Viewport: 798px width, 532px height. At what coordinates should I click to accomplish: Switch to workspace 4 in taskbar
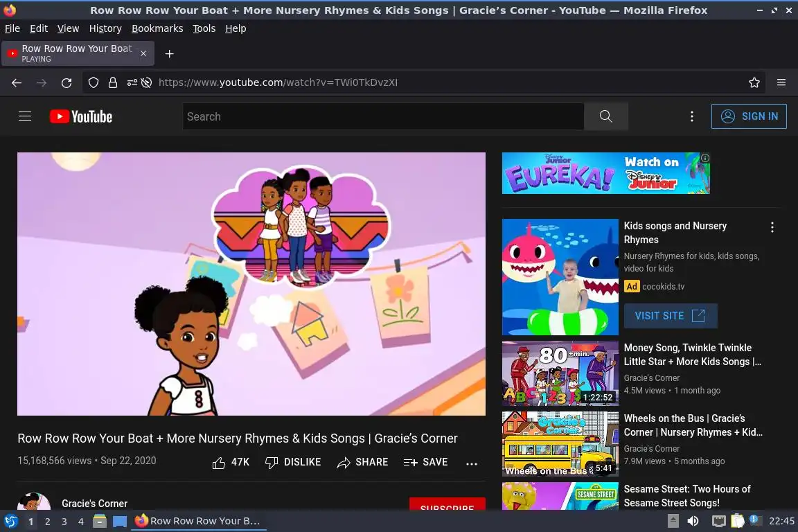pos(80,522)
